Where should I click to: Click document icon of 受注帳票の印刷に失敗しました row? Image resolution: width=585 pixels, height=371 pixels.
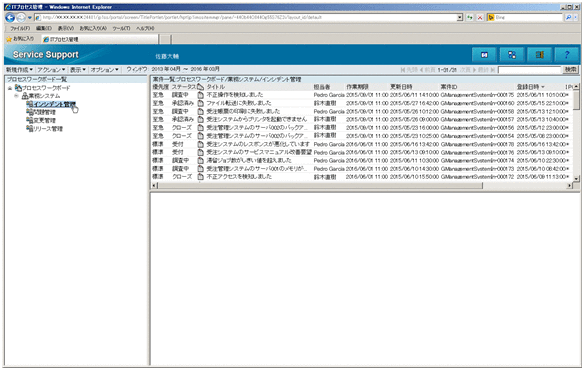(200, 111)
